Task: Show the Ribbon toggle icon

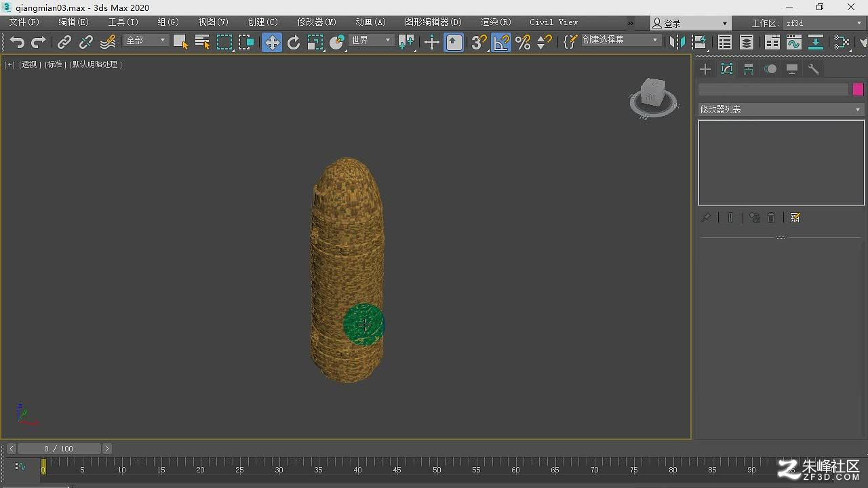Action: [772, 42]
